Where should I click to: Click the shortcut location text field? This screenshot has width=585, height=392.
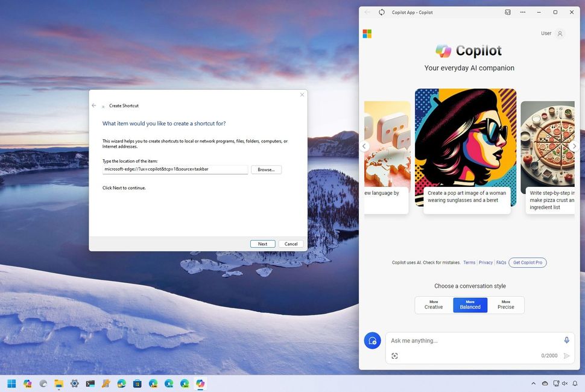pyautogui.click(x=174, y=169)
